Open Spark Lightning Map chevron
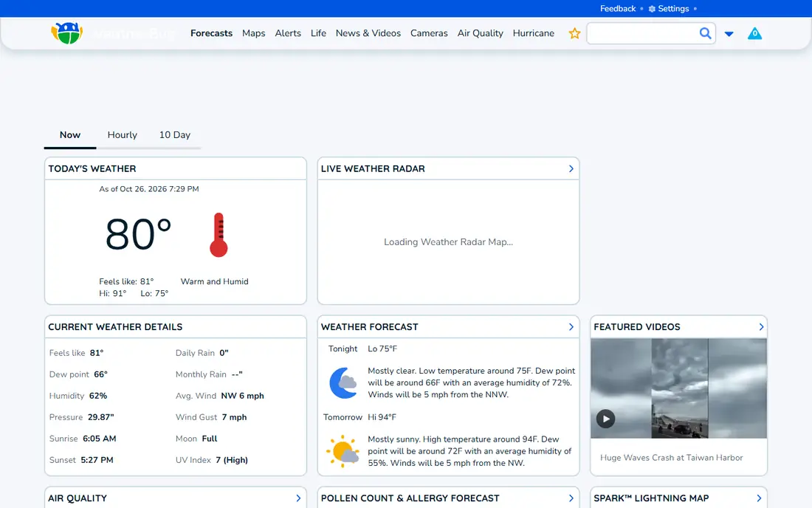 point(759,498)
